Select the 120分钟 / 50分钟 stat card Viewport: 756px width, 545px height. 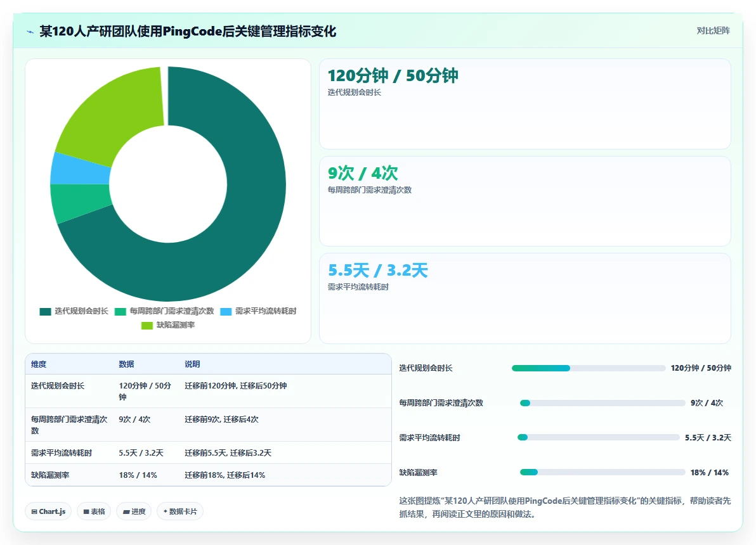coord(525,104)
